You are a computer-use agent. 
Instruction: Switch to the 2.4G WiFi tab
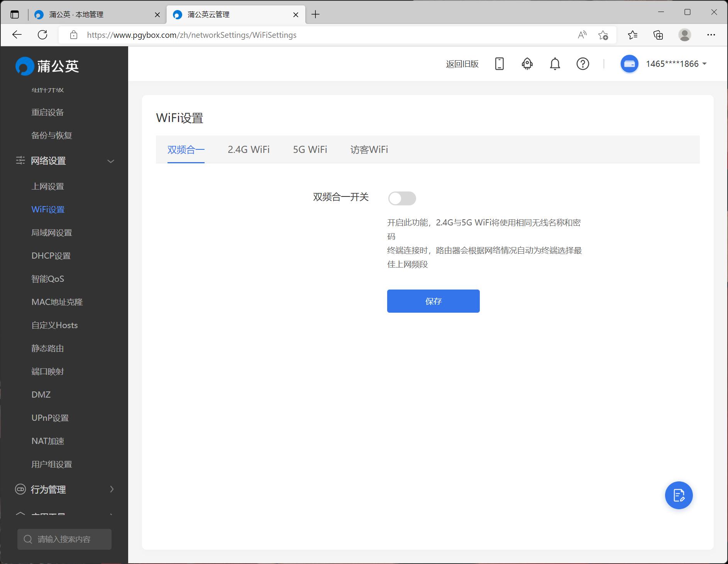tap(249, 149)
